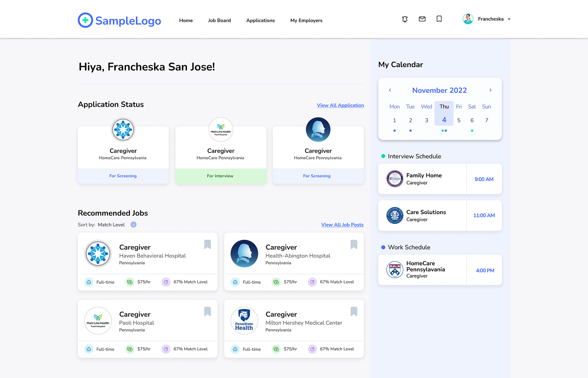Open the Sort by Match Level dropdown
The image size is (588, 378).
(134, 225)
